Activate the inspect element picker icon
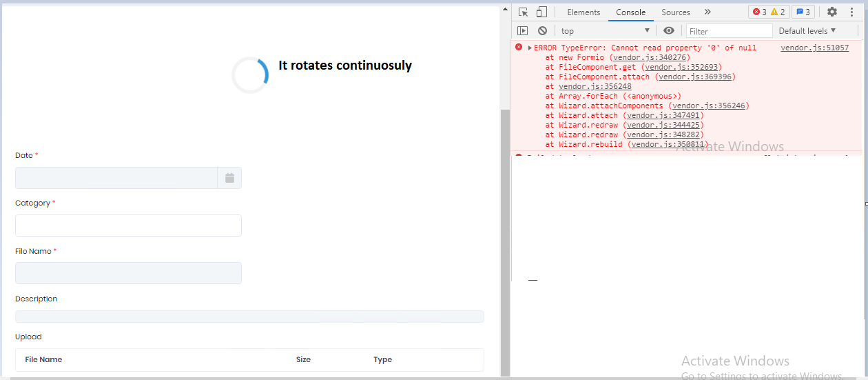 [x=523, y=12]
